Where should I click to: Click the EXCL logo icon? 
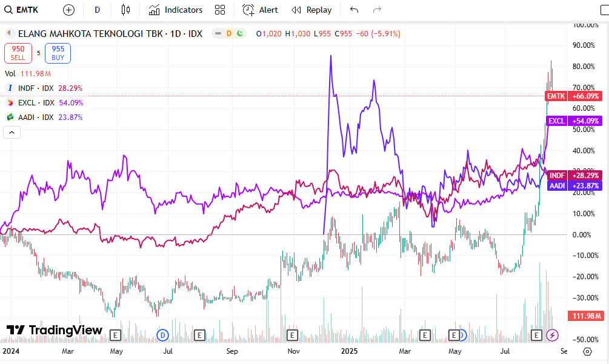point(10,102)
